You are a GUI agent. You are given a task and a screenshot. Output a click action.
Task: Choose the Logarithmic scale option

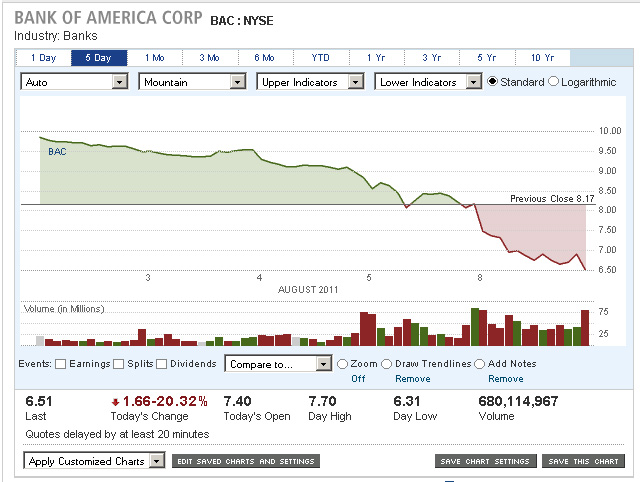coord(553,82)
